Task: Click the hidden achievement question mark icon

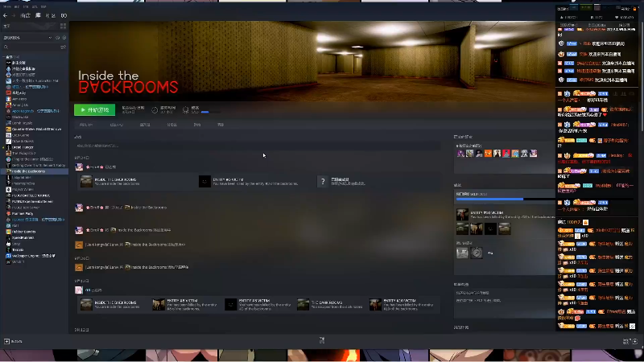Action: pyautogui.click(x=323, y=182)
